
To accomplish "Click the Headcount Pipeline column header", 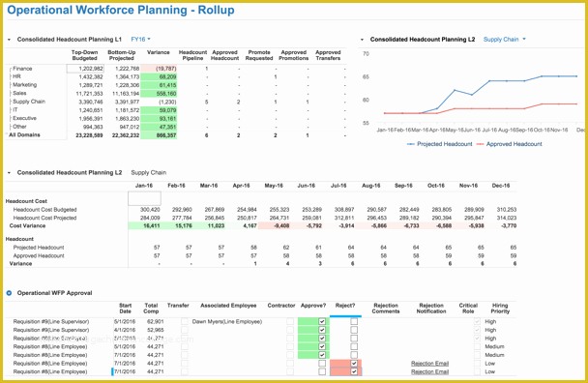I will coord(192,55).
